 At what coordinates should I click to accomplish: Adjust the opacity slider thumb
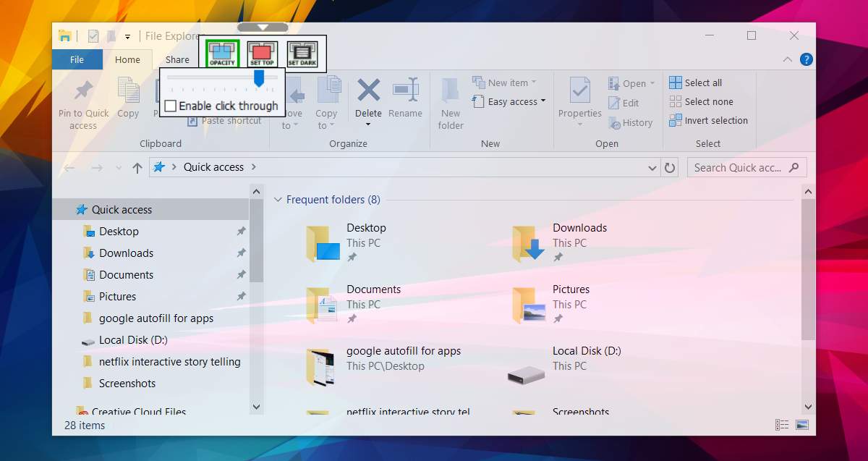[x=258, y=77]
